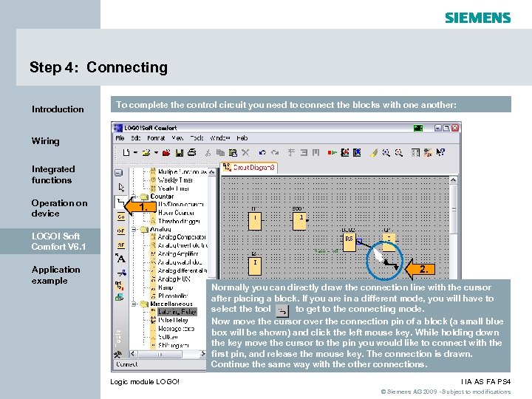Click the LOGO! to PC transfer icon
Viewport: 532px width, 399px height.
[x=357, y=153]
